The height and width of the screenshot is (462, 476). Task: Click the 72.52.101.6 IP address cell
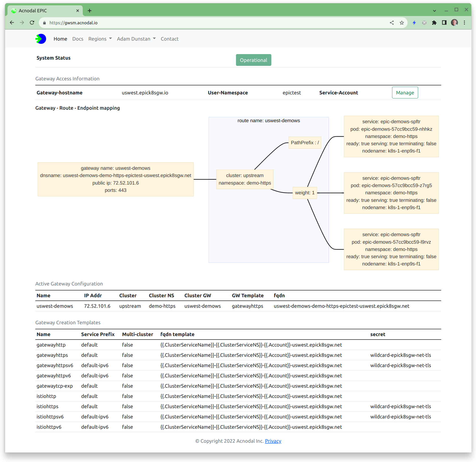[x=97, y=306]
